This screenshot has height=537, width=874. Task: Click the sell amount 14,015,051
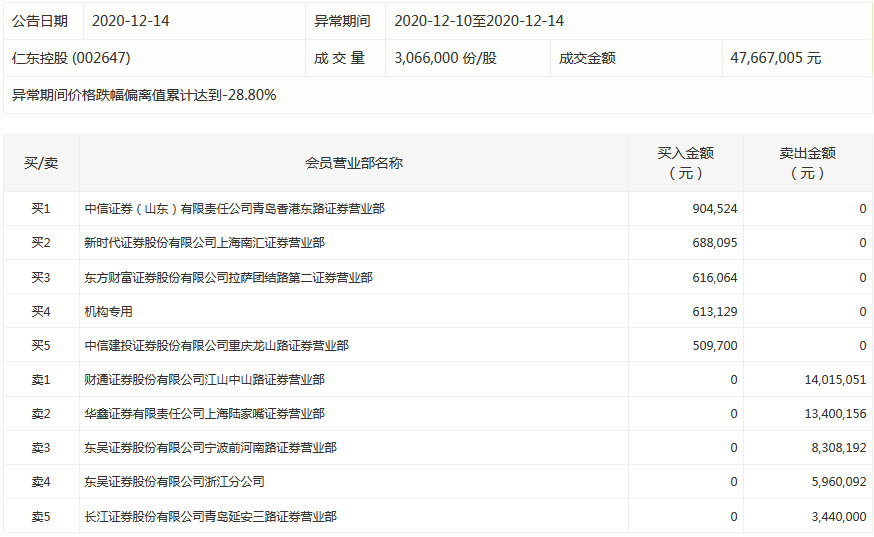point(835,379)
